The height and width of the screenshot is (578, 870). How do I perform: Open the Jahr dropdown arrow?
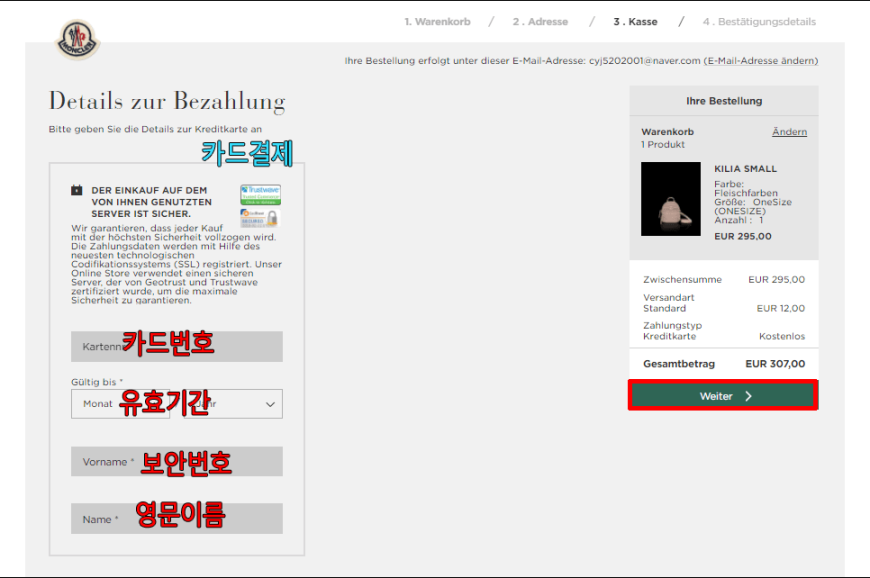(270, 404)
